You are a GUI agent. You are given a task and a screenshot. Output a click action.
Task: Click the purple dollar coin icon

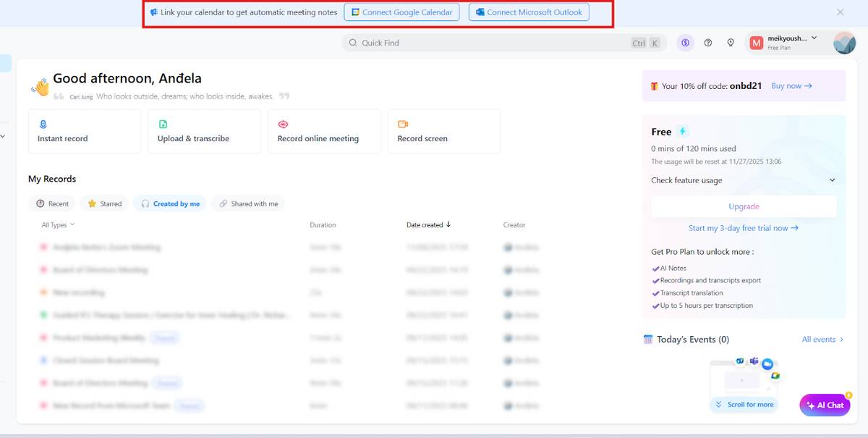tap(685, 43)
